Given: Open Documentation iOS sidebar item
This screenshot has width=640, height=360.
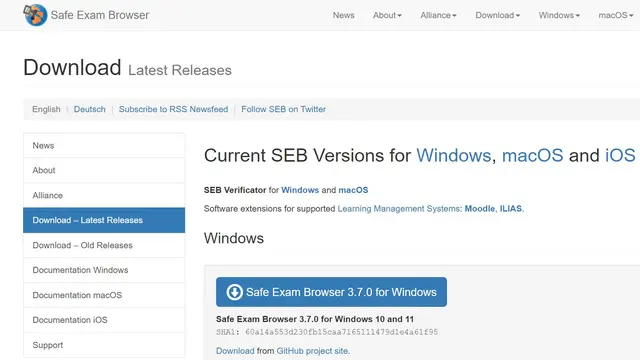Looking at the screenshot, I should tap(104, 320).
